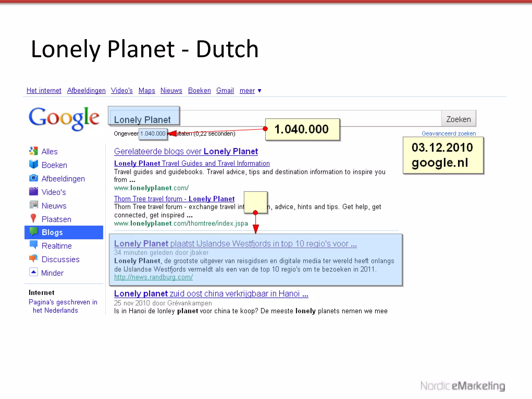532x399 pixels.
Task: Select Boeken filter label in sidebar
Action: pyautogui.click(x=54, y=165)
